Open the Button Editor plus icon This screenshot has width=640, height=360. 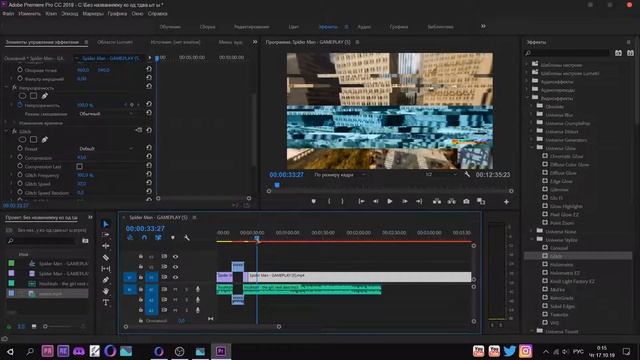506,202
